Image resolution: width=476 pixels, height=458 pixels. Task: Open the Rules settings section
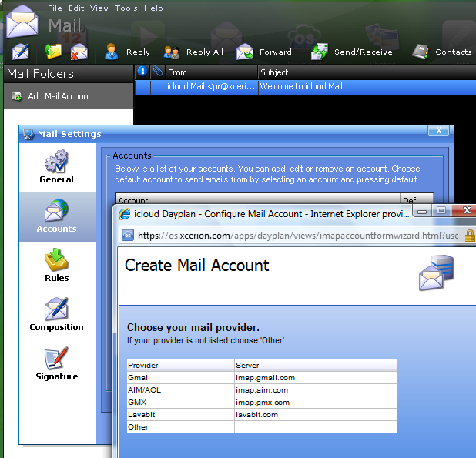point(56,266)
